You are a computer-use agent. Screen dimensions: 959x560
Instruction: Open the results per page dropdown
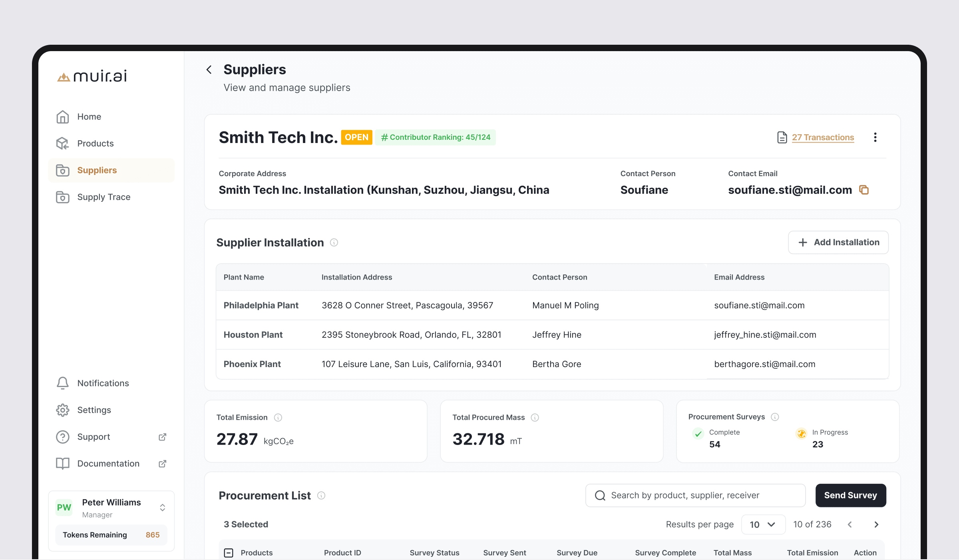coord(763,524)
